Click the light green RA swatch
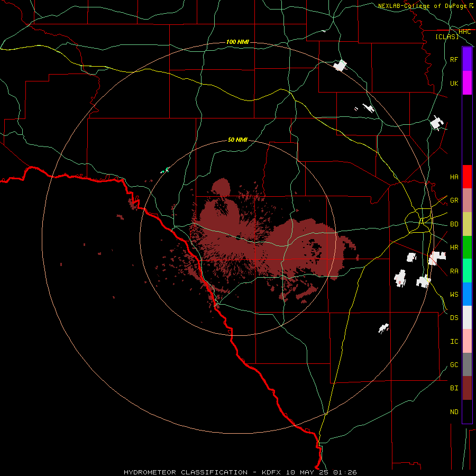476x476 pixels. (x=467, y=271)
